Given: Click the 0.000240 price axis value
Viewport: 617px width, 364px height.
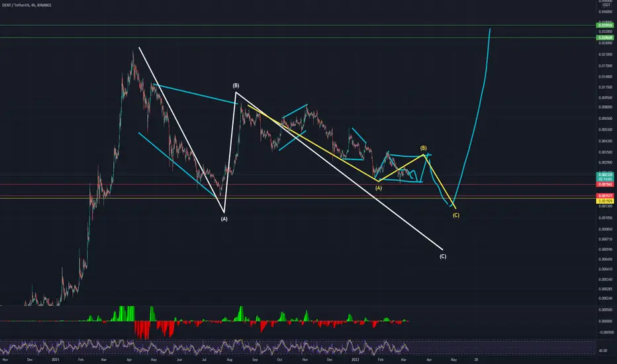Looking at the screenshot, I should point(605,298).
